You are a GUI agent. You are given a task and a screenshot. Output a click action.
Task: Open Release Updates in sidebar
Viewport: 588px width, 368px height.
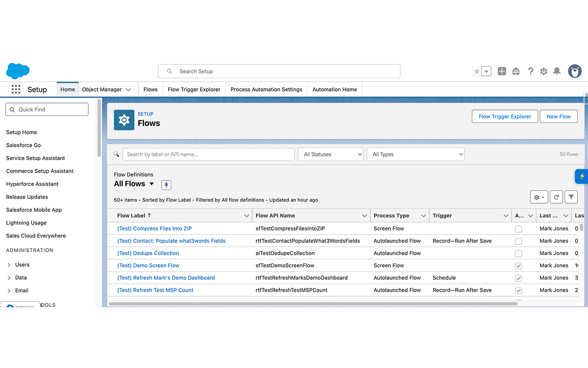click(x=27, y=197)
